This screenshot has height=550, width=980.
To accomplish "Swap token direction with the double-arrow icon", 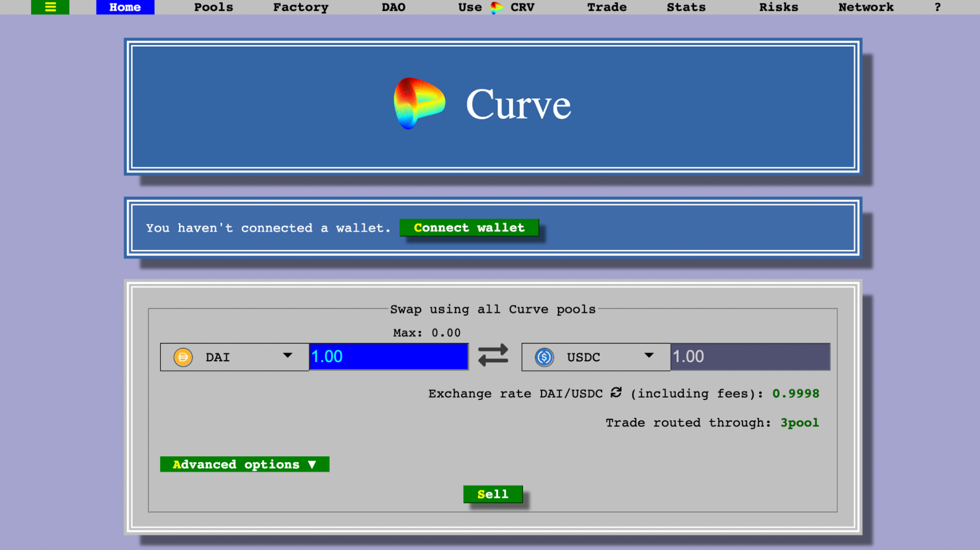I will coord(493,355).
